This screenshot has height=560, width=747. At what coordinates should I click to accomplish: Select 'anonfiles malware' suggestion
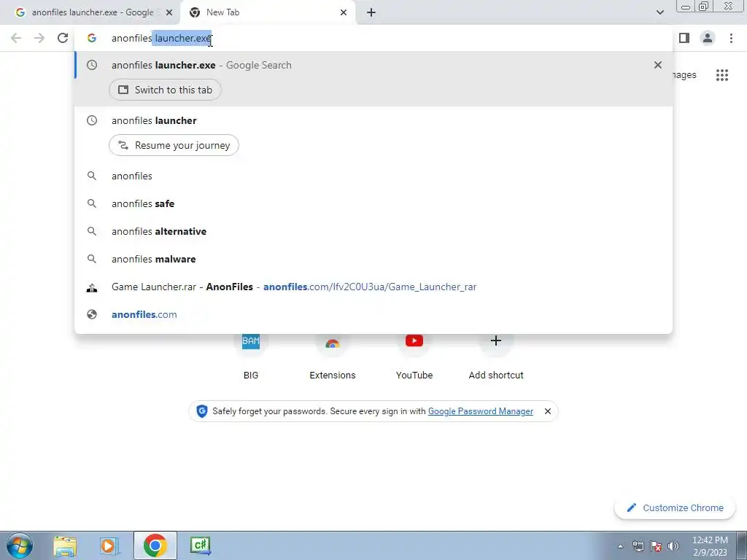click(x=373, y=259)
